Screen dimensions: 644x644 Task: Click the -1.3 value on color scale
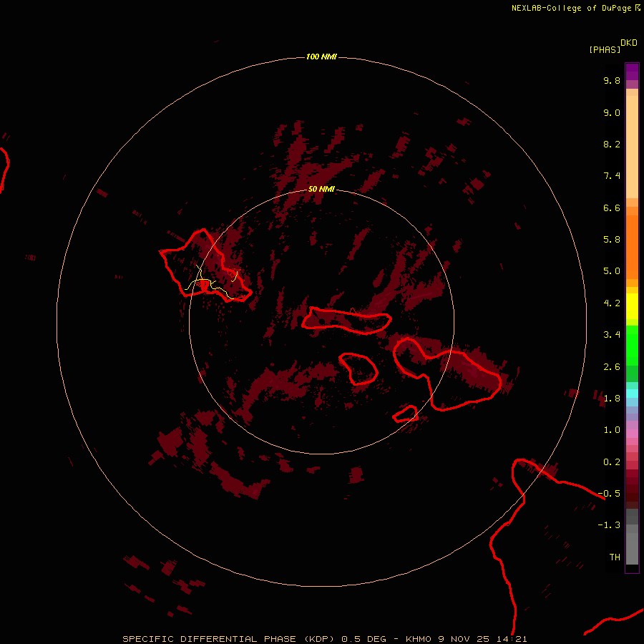609,525
